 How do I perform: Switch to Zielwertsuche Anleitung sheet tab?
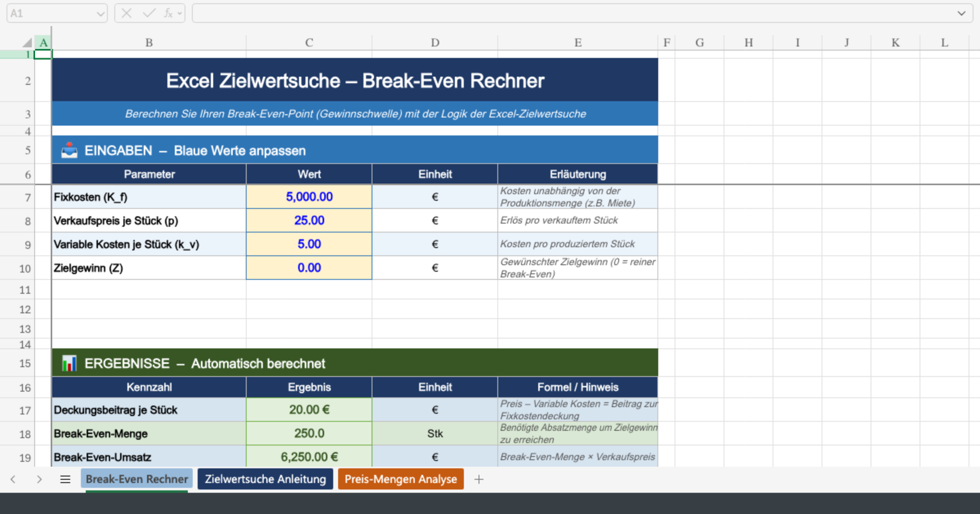[265, 479]
